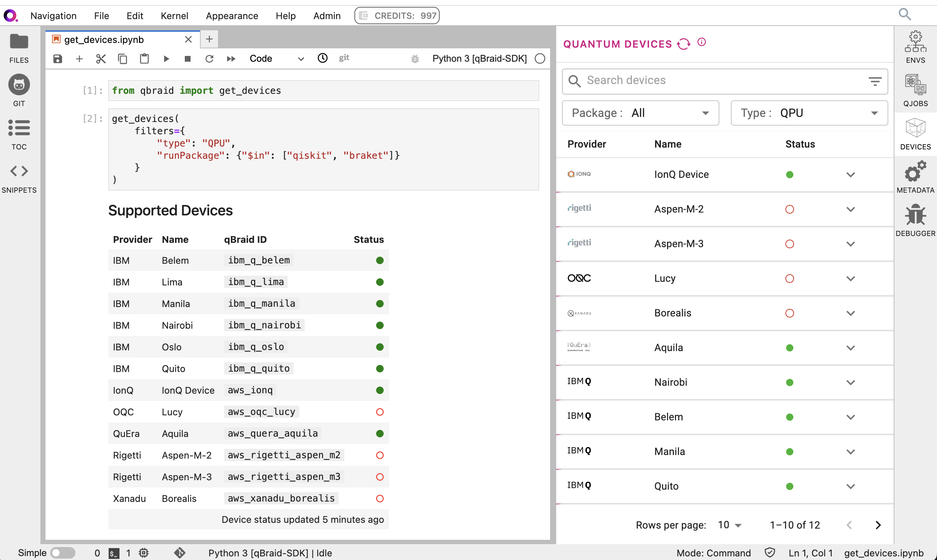Expand the Lucy device row
This screenshot has height=560, width=937.
pos(850,279)
